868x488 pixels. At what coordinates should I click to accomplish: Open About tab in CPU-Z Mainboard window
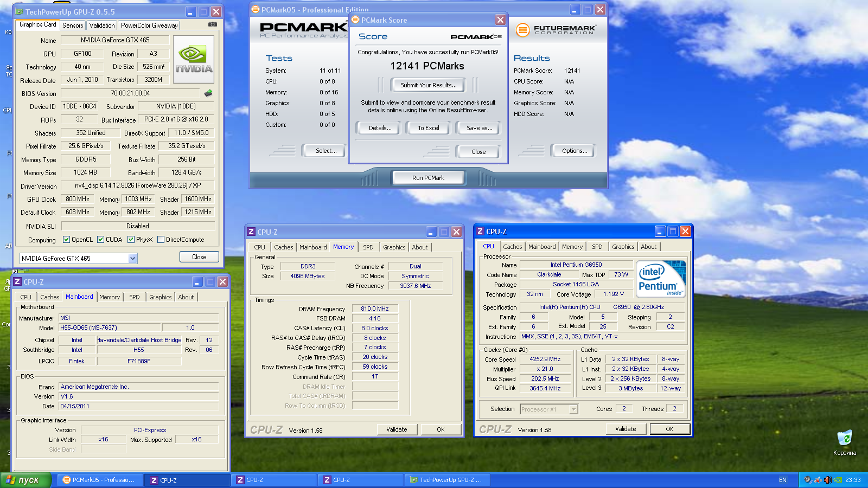186,297
